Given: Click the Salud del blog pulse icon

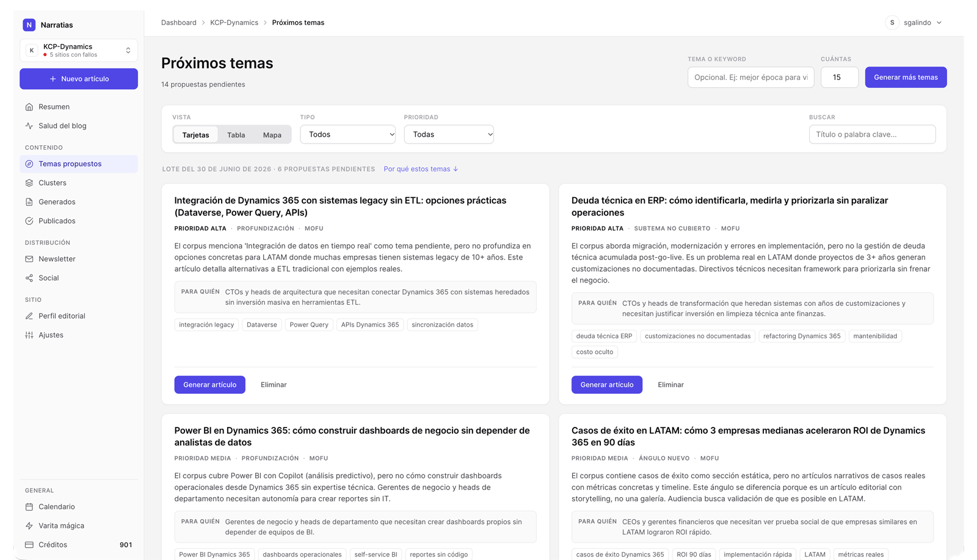Looking at the screenshot, I should (x=29, y=126).
